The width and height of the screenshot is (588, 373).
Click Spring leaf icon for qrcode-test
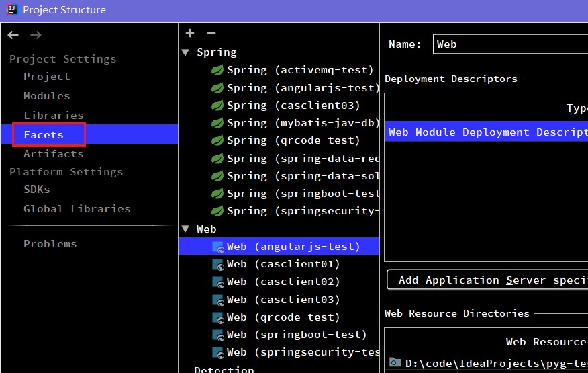[217, 140]
